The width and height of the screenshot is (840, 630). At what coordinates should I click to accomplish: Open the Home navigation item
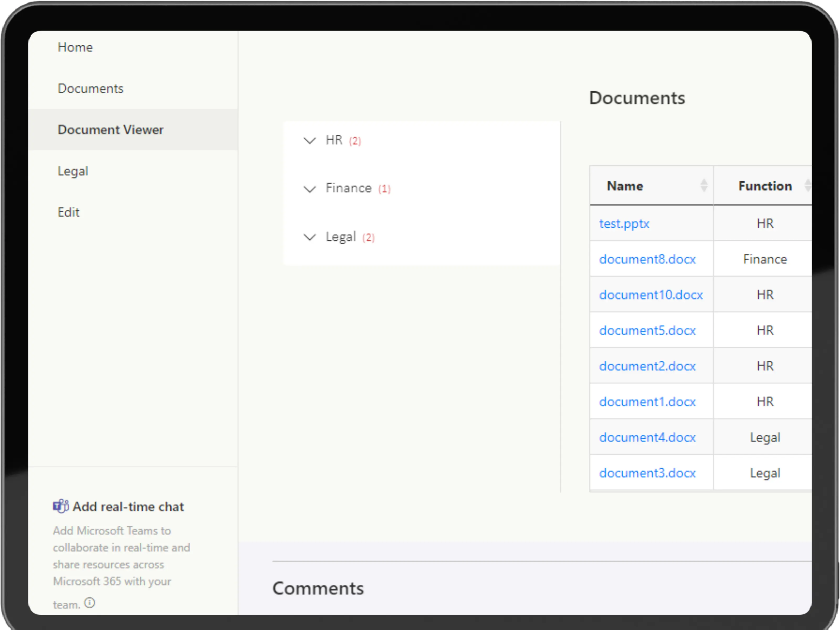pyautogui.click(x=75, y=47)
